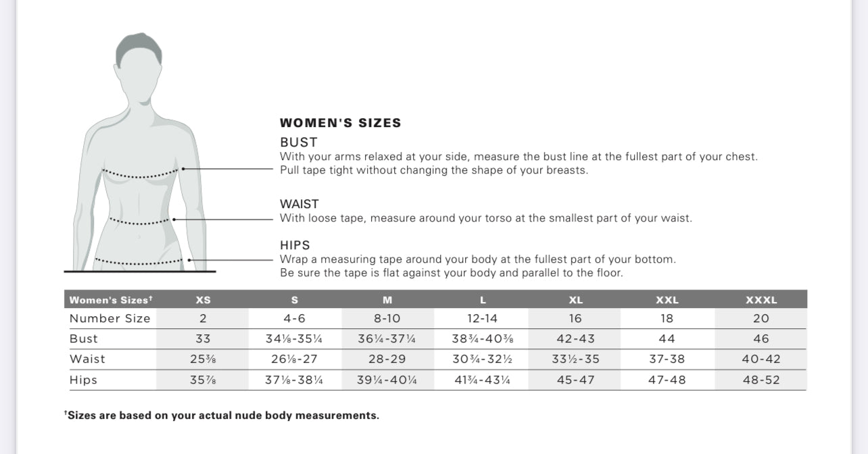This screenshot has height=454, width=868.
Task: Select the HIPS instruction heading
Action: pos(295,245)
